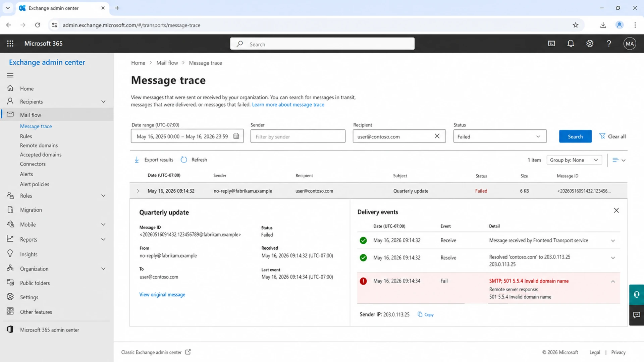This screenshot has width=644, height=362.
Task: Open the notifications bell
Action: point(571,44)
